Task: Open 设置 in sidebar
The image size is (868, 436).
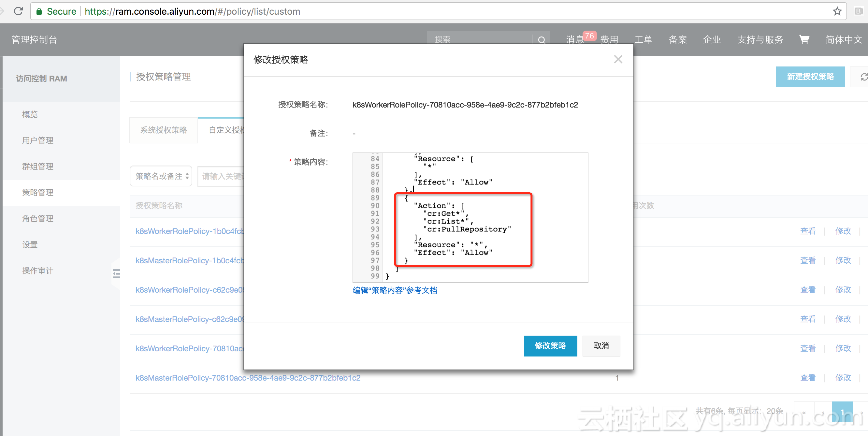Action: click(30, 245)
